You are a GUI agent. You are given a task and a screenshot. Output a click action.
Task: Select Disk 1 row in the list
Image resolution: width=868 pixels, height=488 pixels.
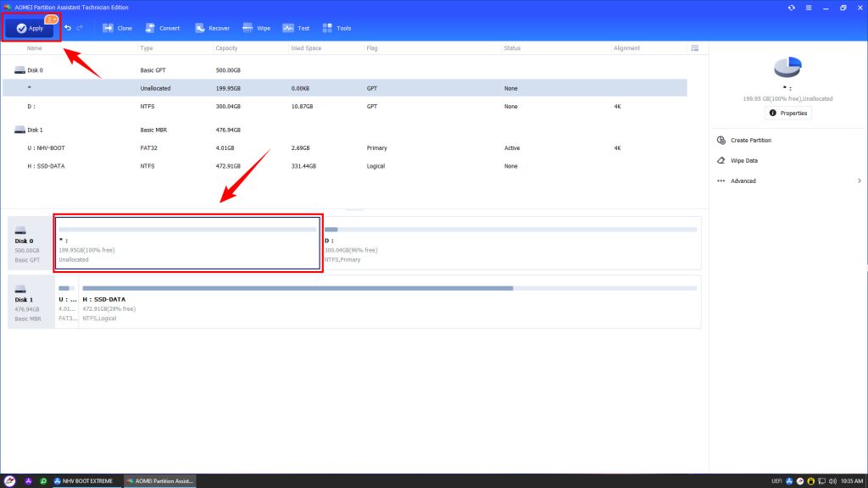(345, 130)
